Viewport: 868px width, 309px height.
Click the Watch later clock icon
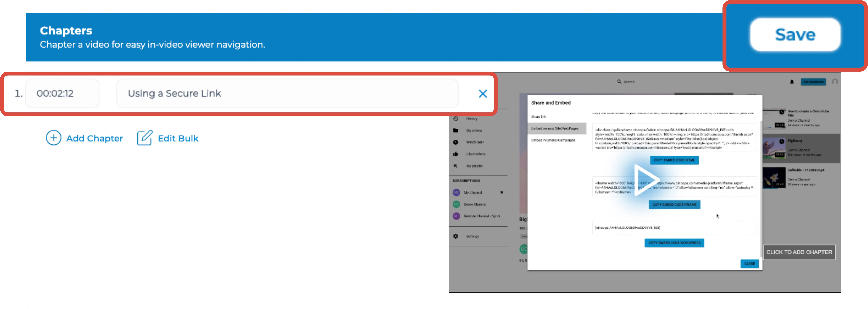[x=456, y=142]
